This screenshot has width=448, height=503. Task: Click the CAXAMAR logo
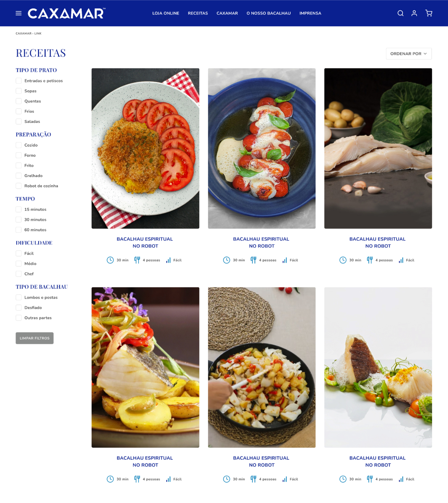click(67, 13)
